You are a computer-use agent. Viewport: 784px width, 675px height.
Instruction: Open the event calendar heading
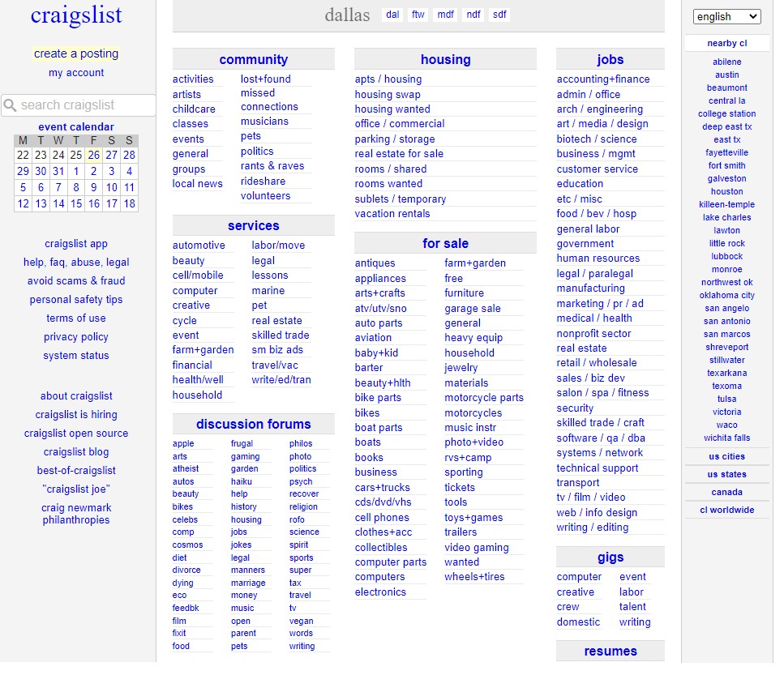pos(76,127)
